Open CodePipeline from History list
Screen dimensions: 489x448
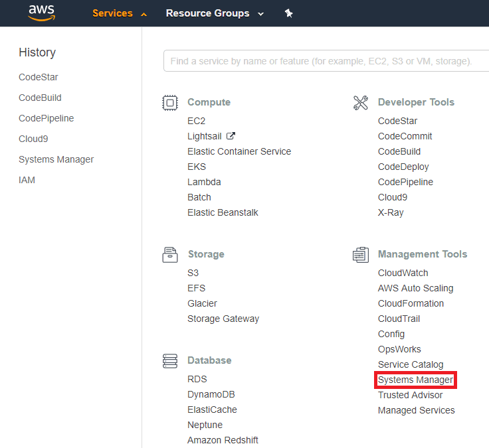click(46, 118)
